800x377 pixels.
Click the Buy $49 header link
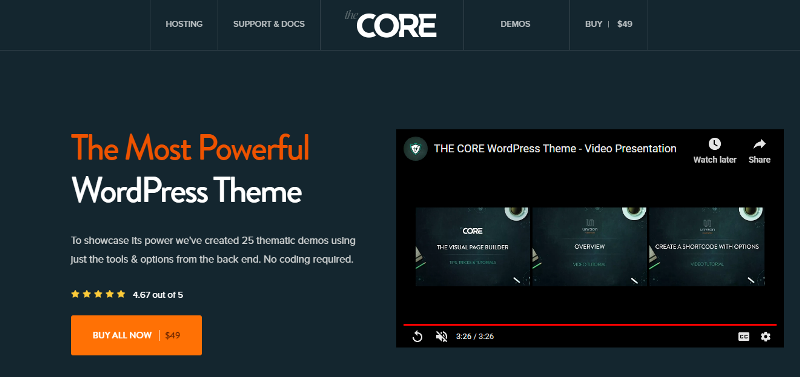609,24
